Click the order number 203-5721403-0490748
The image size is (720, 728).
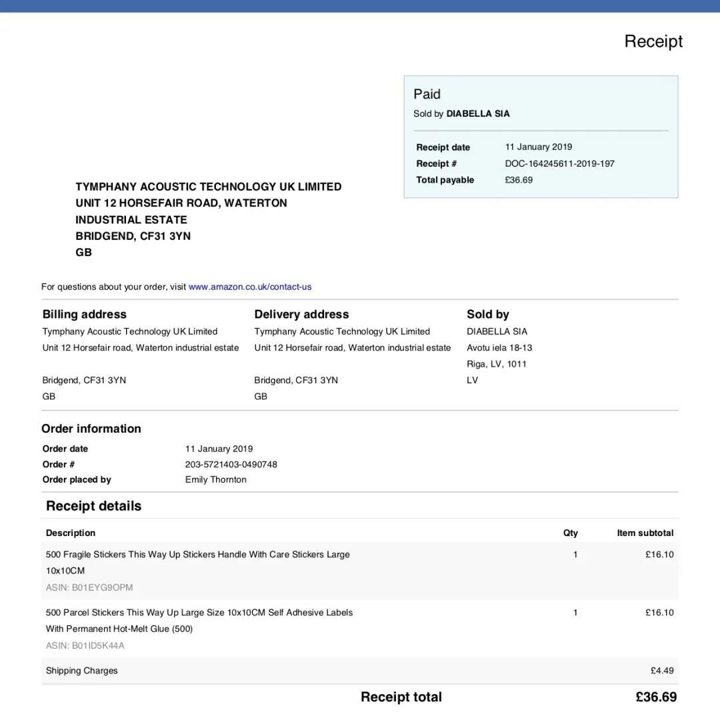click(231, 464)
